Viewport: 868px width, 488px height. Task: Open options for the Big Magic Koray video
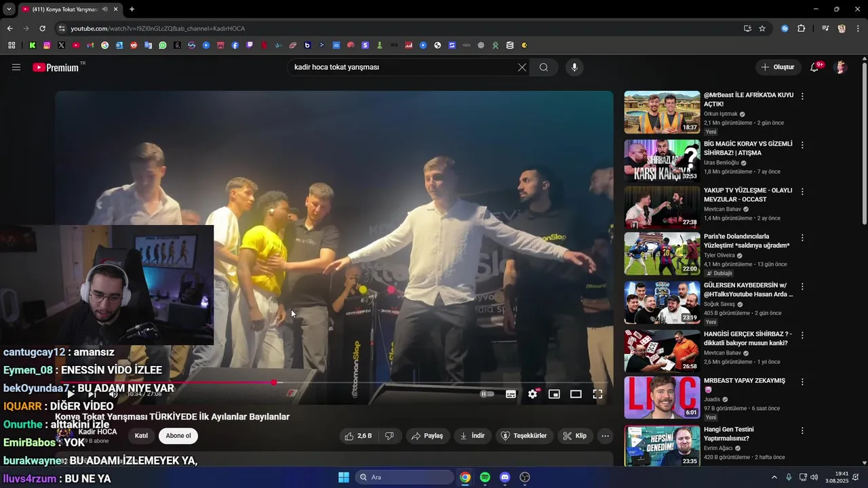click(x=802, y=145)
